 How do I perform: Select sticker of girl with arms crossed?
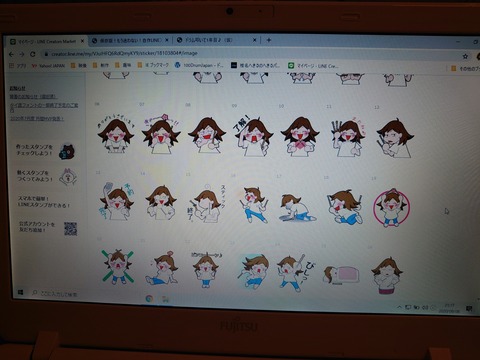[387, 276]
